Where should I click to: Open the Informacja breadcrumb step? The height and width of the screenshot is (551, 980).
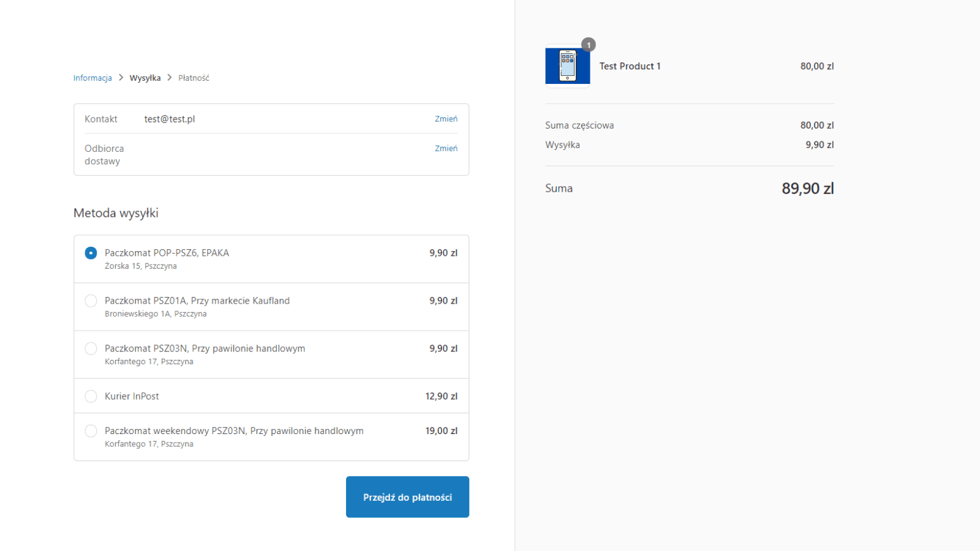[x=92, y=78]
